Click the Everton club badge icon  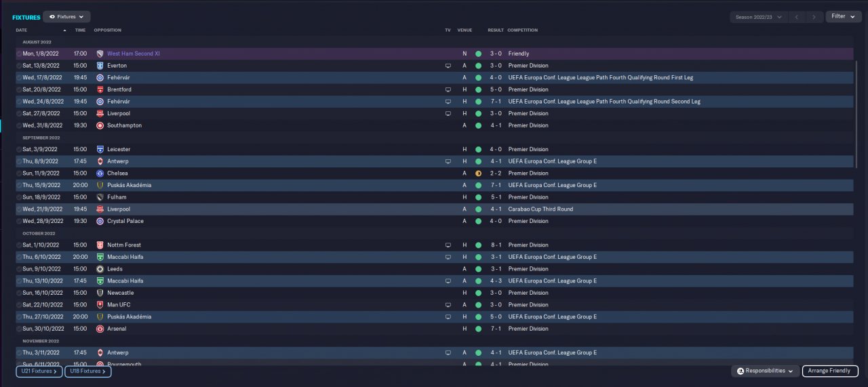[100, 66]
